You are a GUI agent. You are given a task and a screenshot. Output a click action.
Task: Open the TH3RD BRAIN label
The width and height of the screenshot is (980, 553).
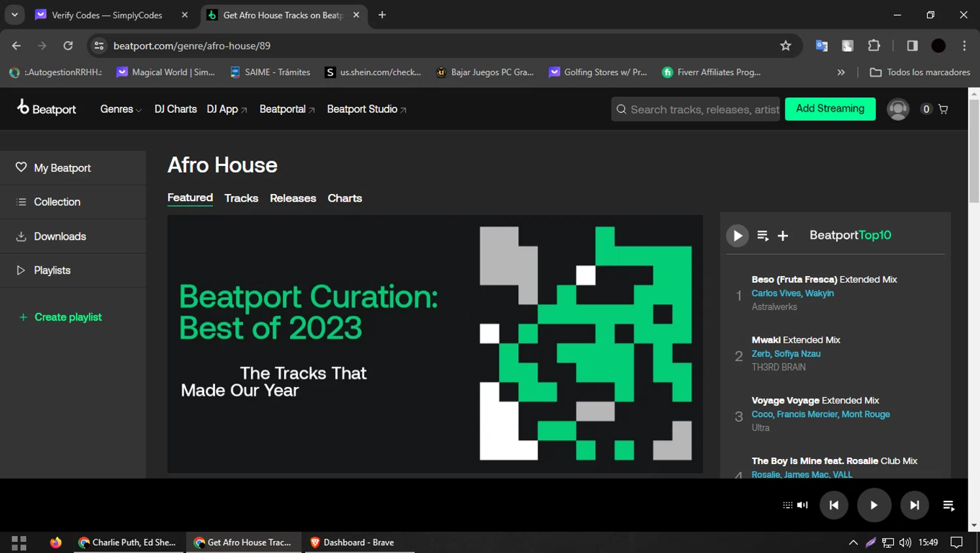(x=778, y=368)
